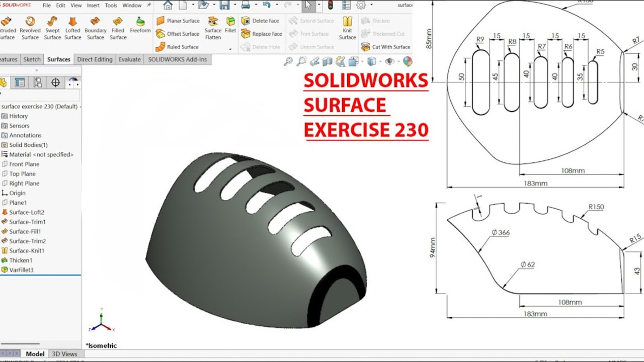Screen dimensions: 644x362
Task: Select the Boundary Surface tool
Action: pyautogui.click(x=95, y=28)
